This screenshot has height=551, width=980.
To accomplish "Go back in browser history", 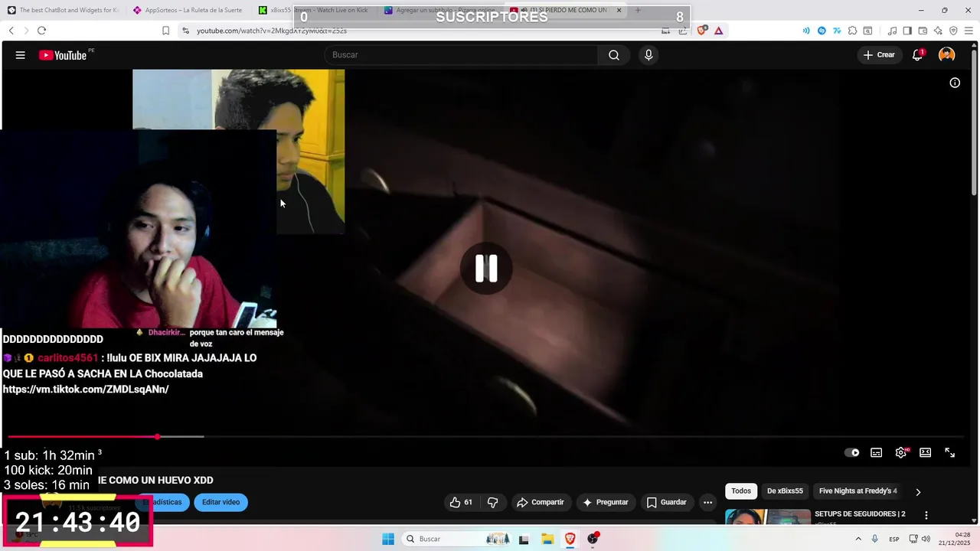I will click(11, 31).
